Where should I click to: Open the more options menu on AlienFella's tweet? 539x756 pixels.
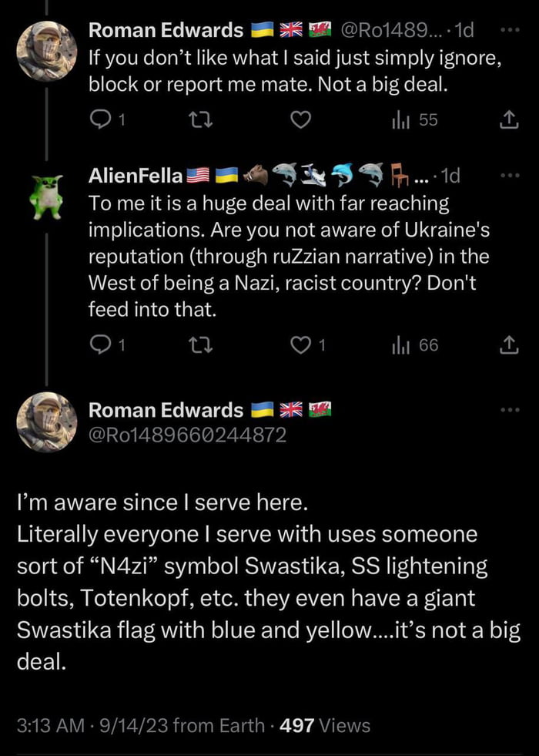511,176
